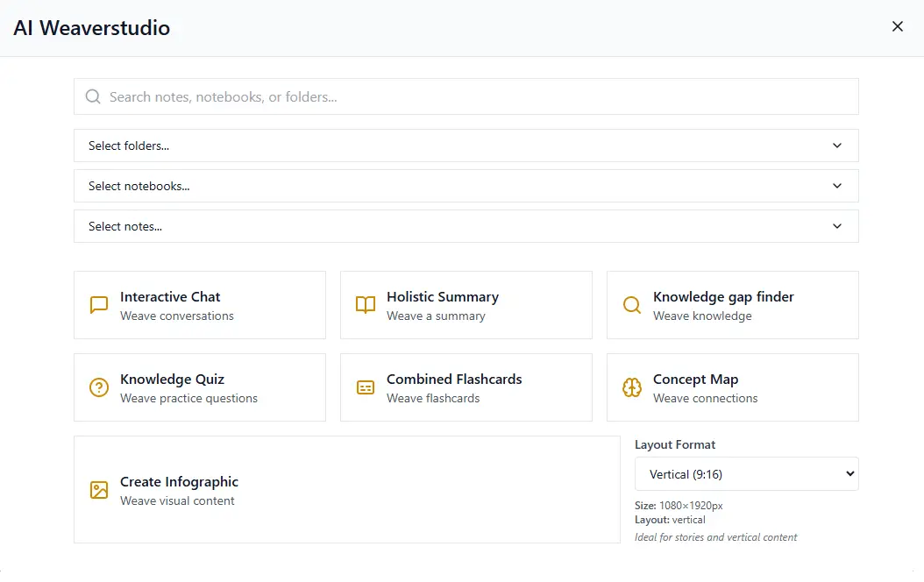Click the Weave flashcards subtitle under Combined Flashcards
Screen dimensions: 924x582
point(433,398)
